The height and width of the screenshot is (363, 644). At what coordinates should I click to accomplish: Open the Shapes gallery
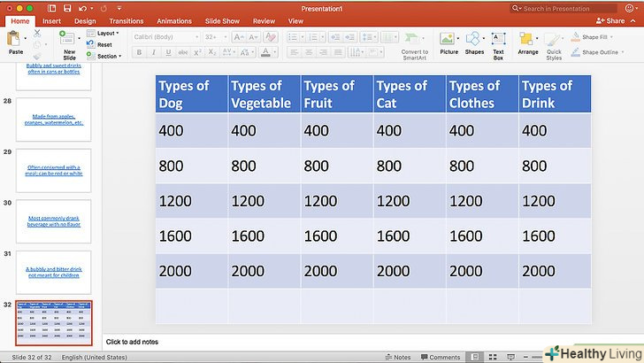(x=474, y=41)
